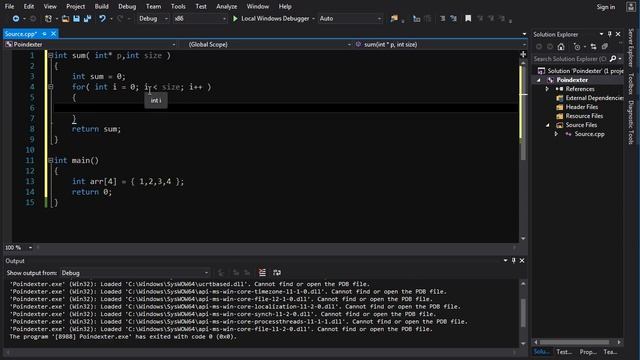Image resolution: width=640 pixels, height=360 pixels.
Task: Close the Source.cpp tab
Action: [53, 34]
